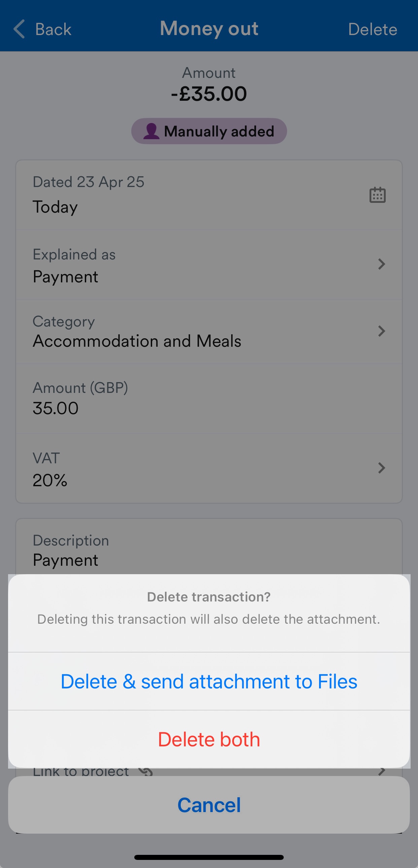Viewport: 418px width, 868px height.
Task: Expand the Category row chevron
Action: click(381, 331)
